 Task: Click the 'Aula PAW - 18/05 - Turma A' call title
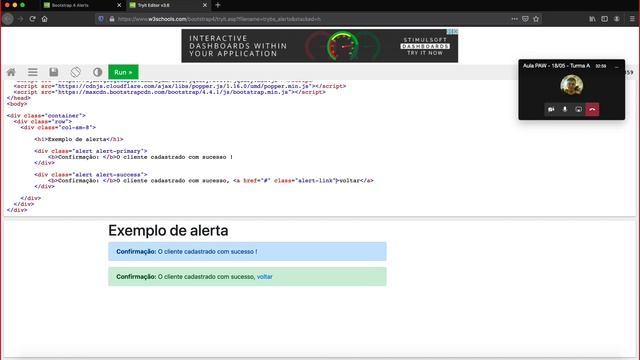click(x=556, y=66)
